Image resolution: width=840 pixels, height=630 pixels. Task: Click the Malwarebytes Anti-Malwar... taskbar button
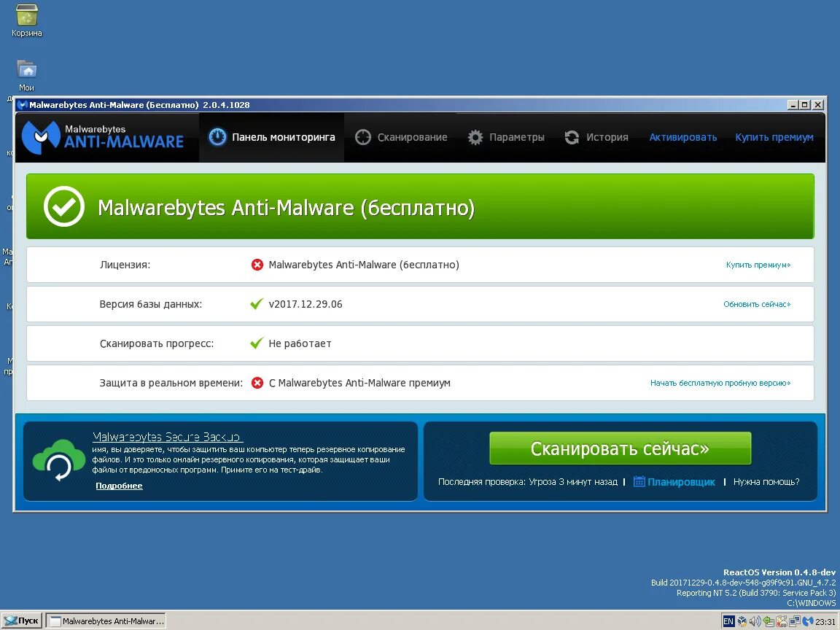pos(106,621)
